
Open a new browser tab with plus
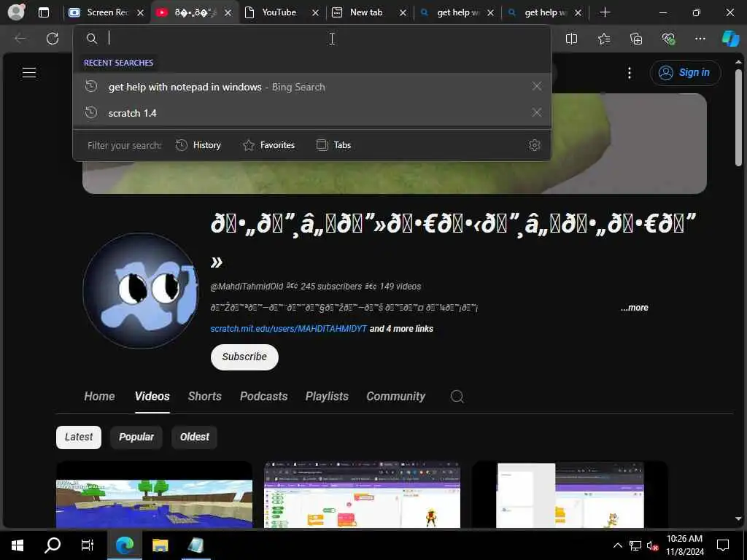pyautogui.click(x=605, y=12)
